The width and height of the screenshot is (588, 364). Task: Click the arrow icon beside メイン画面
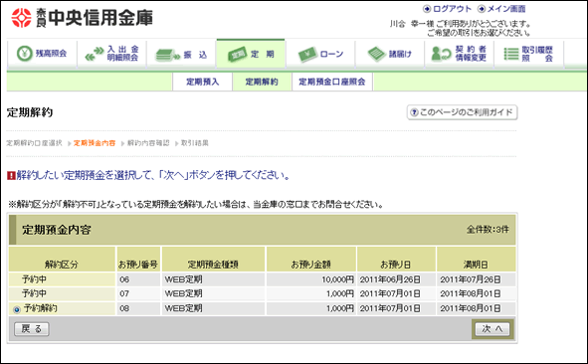482,9
